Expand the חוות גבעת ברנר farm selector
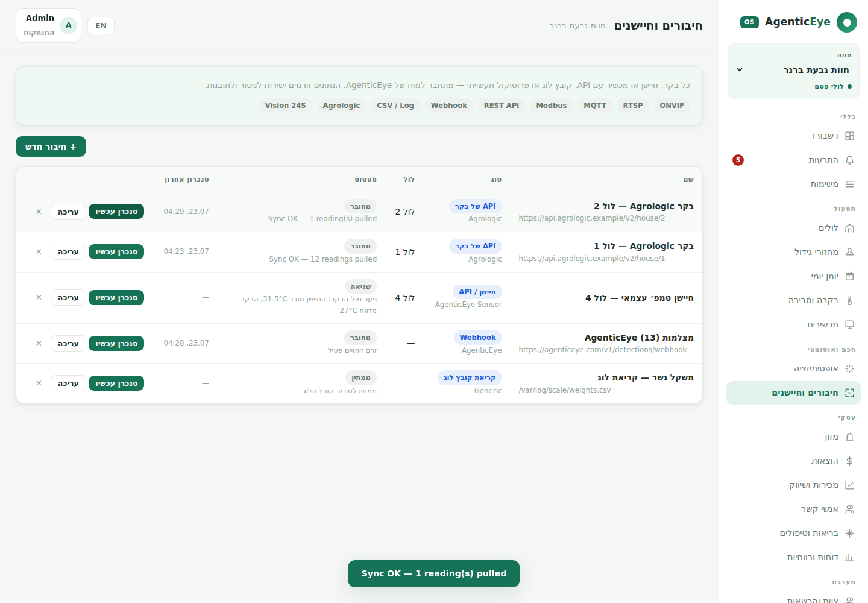 tap(793, 71)
